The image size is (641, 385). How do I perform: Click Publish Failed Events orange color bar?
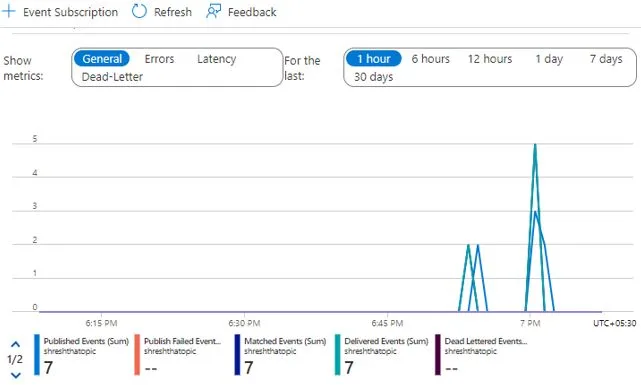[137, 354]
